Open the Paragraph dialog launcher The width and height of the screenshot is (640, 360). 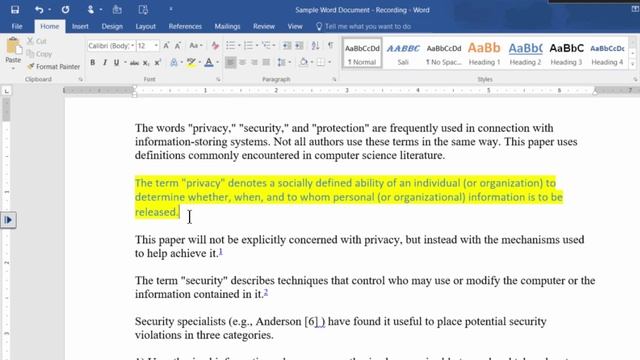click(x=334, y=79)
